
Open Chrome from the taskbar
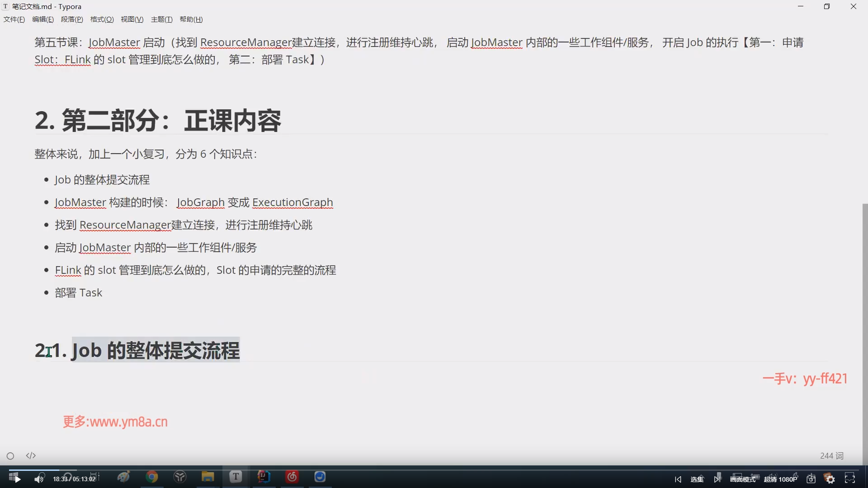(x=152, y=477)
